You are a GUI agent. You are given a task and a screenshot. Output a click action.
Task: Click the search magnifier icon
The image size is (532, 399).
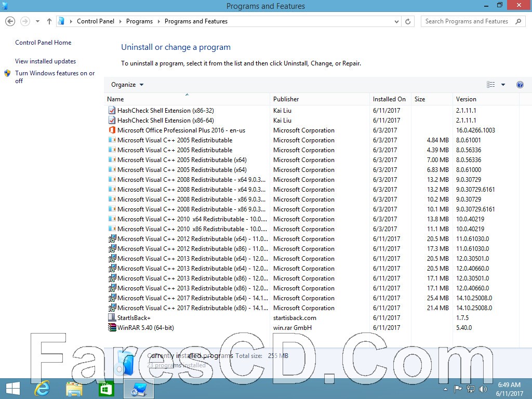click(x=518, y=21)
